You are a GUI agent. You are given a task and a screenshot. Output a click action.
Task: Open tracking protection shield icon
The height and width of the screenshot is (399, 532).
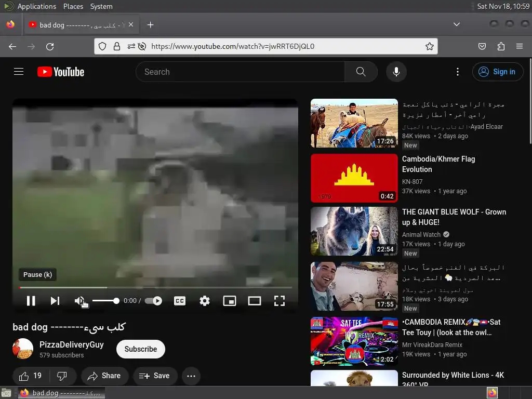pyautogui.click(x=102, y=46)
